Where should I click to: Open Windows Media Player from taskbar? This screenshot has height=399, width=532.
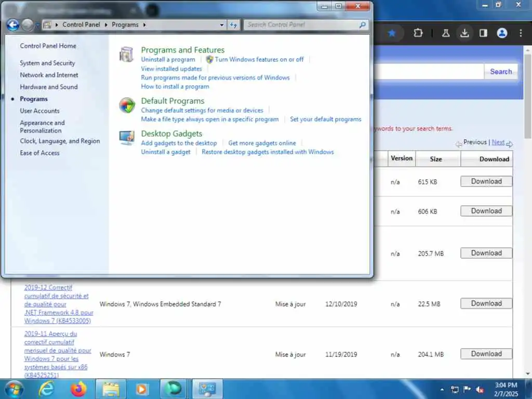(x=142, y=389)
